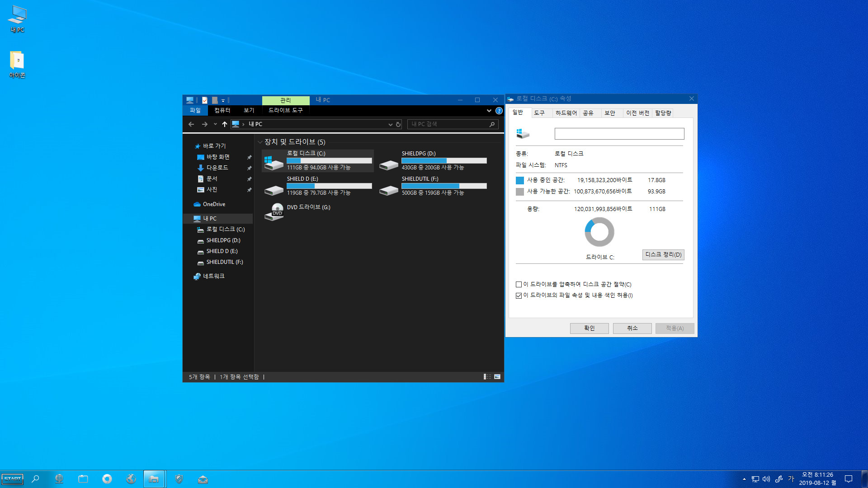Select the DVD 드라이브 (G:) icon
This screenshot has height=488, width=868.
[274, 211]
